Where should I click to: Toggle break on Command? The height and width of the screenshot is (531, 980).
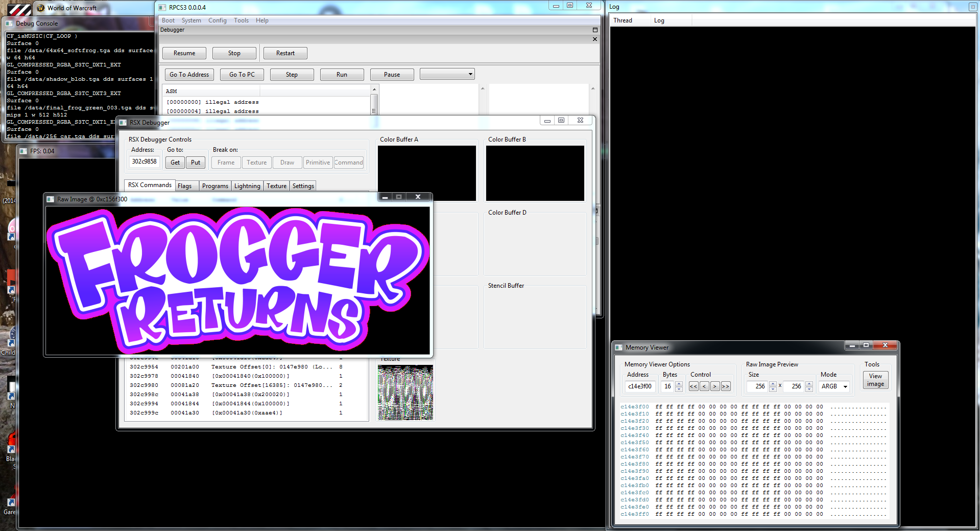click(x=349, y=163)
